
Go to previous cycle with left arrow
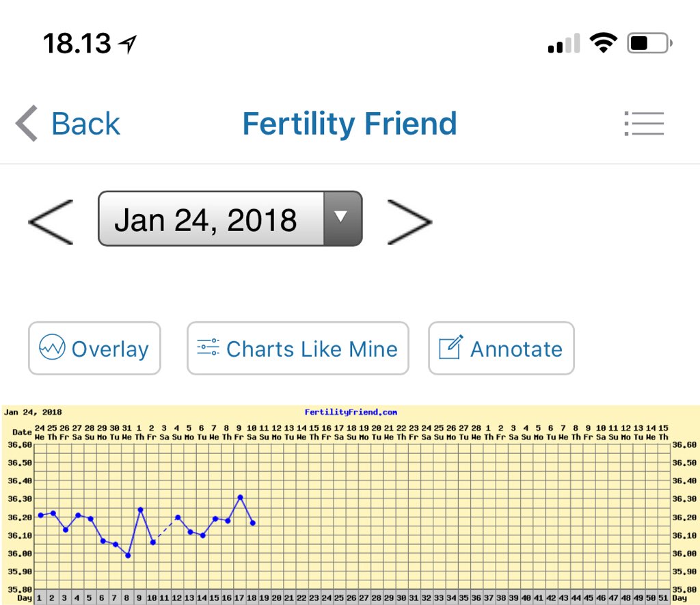click(x=51, y=221)
